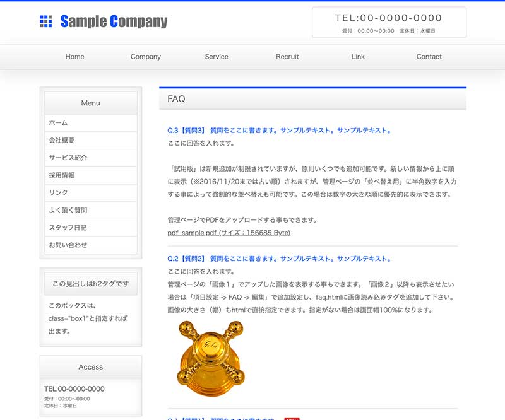Open the Recruit navigation item

coord(287,57)
